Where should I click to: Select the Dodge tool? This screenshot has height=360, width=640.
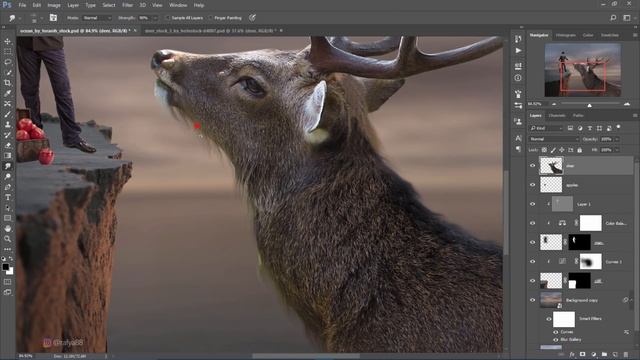click(x=7, y=177)
